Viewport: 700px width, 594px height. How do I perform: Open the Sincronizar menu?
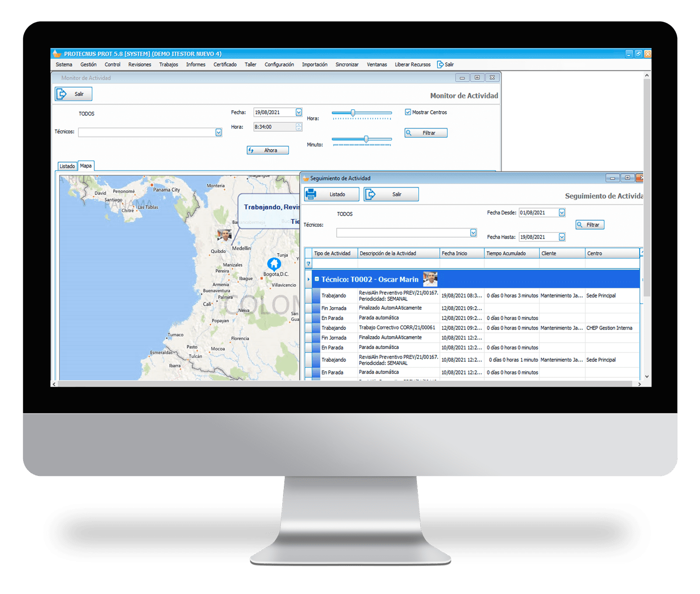(347, 64)
